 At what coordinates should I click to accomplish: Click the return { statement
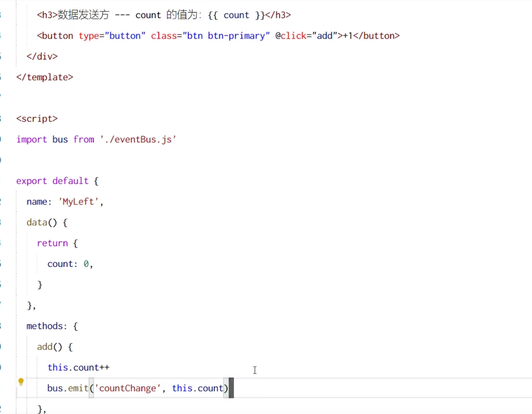[57, 243]
